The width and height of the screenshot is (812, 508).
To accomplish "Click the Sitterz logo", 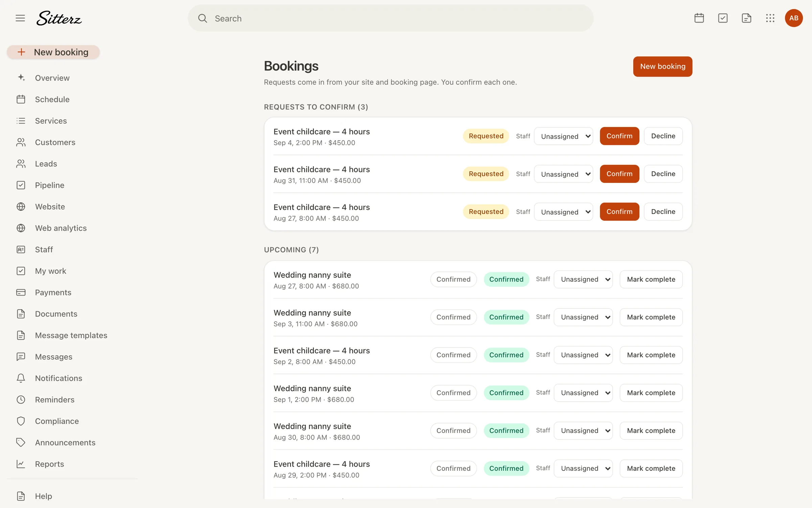I will (59, 18).
